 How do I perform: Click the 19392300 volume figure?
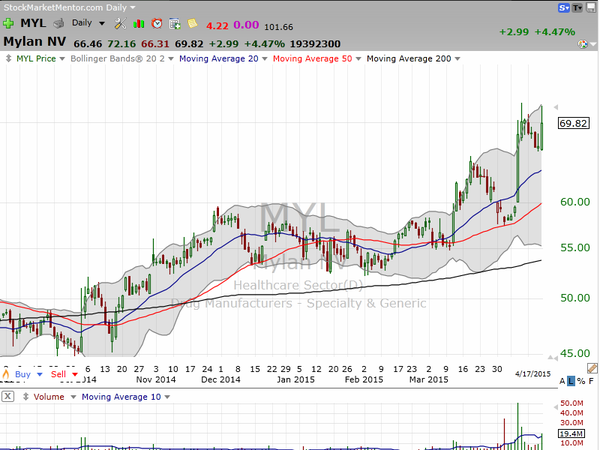click(315, 44)
